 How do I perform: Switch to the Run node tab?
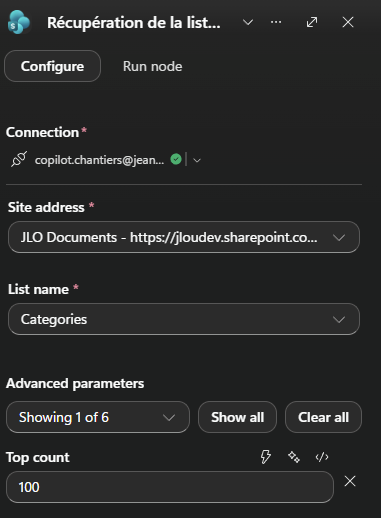152,66
